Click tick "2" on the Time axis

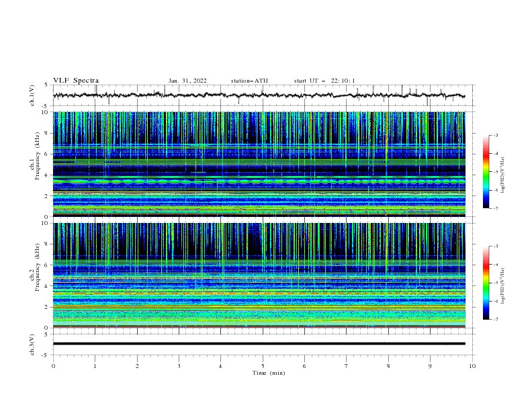click(137, 366)
